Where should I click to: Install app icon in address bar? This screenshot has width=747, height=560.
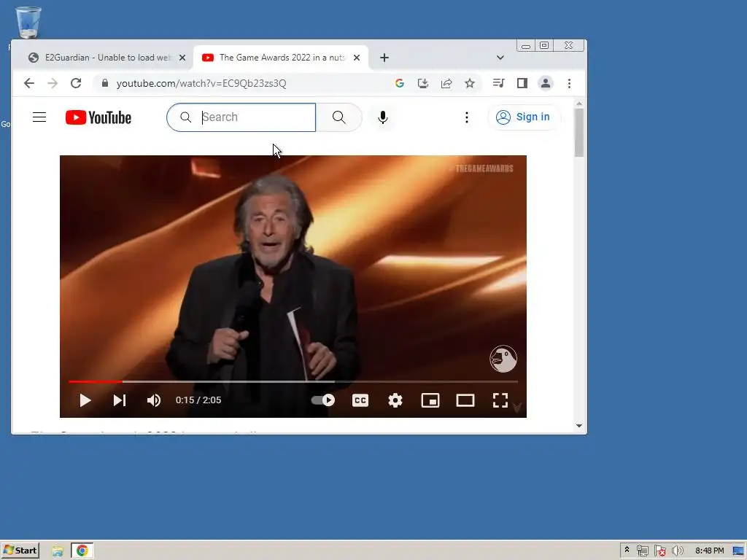[423, 83]
